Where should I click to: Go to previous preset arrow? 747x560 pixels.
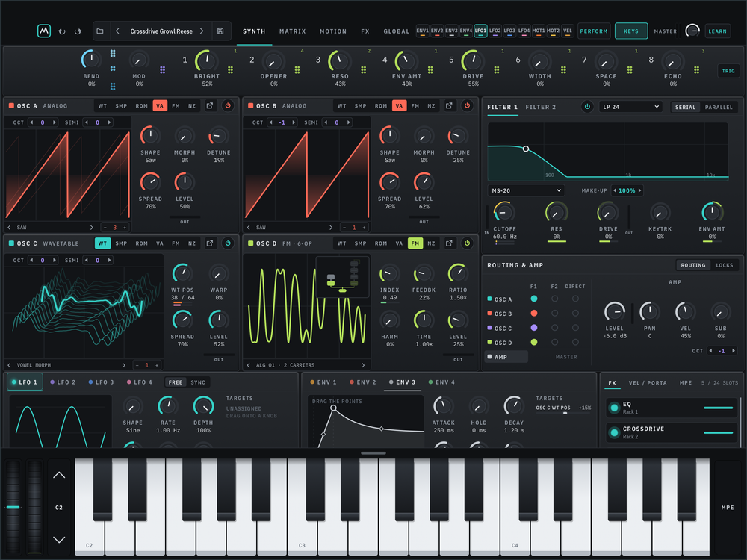pos(118,31)
